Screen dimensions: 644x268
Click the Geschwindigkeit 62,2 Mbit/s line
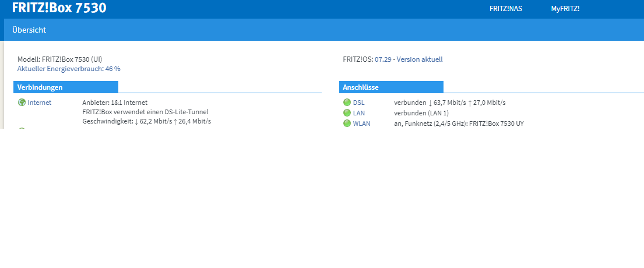[x=147, y=122]
